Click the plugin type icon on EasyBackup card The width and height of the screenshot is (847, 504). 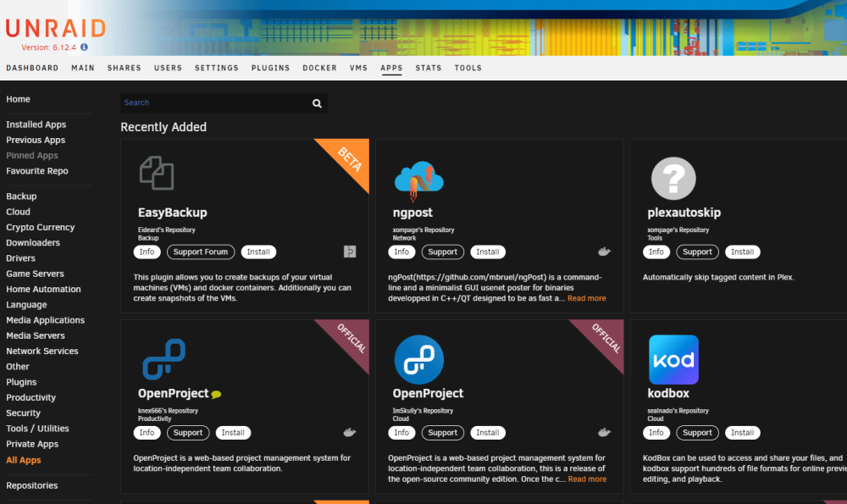click(x=350, y=252)
